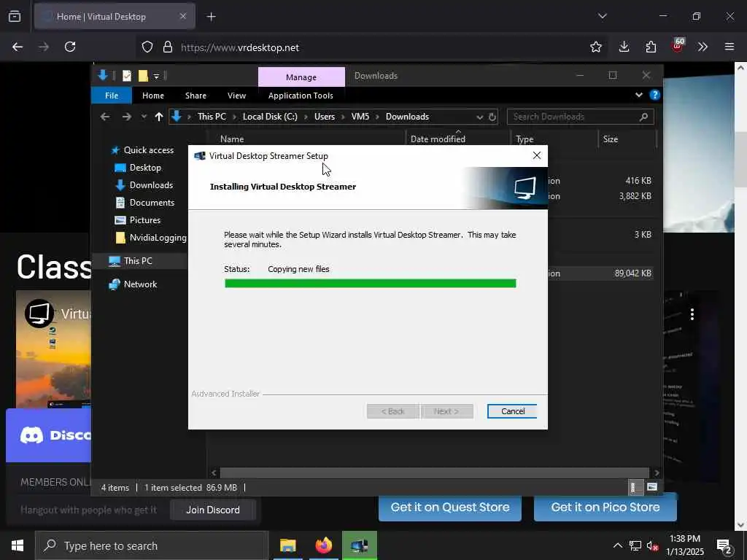Show more tools overflow chevrons in Firefox
Viewport: 747px width, 560px height.
coord(703,47)
